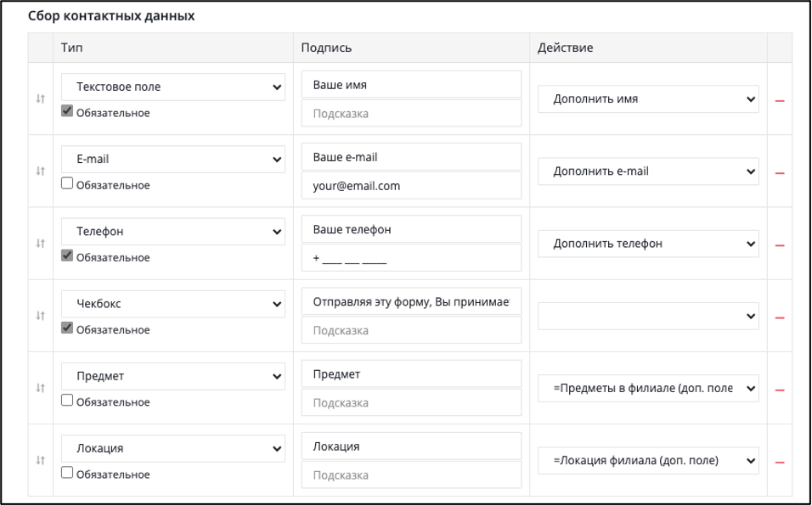Open the Предметы в филиале action dropdown
Viewport: 812px width, 505px height.
pos(648,388)
